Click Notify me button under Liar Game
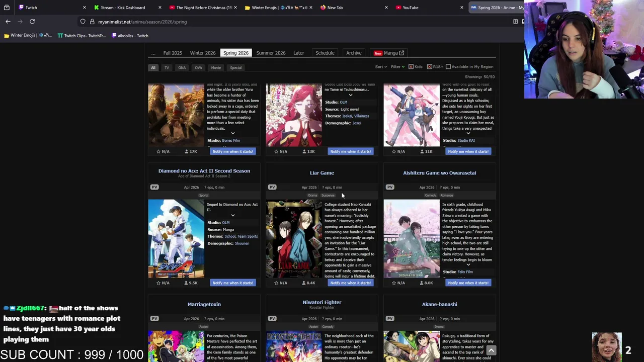The width and height of the screenshot is (644, 362). coord(351,283)
